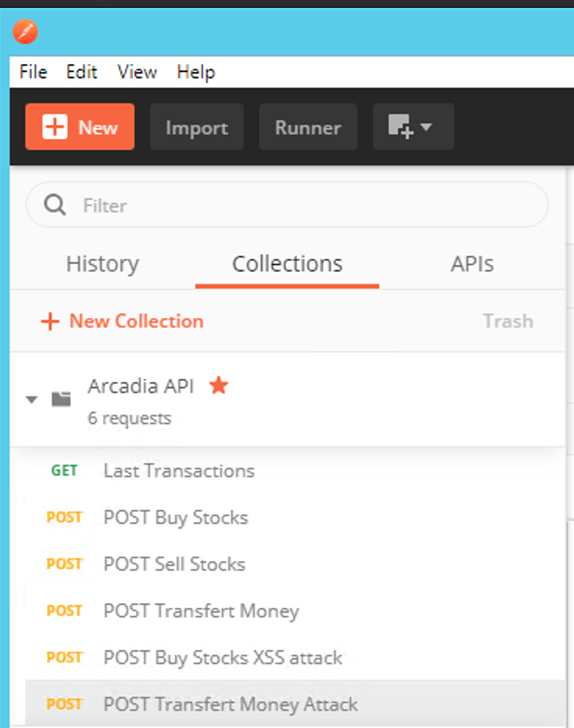Click the plus icon beside New Collection

[50, 321]
